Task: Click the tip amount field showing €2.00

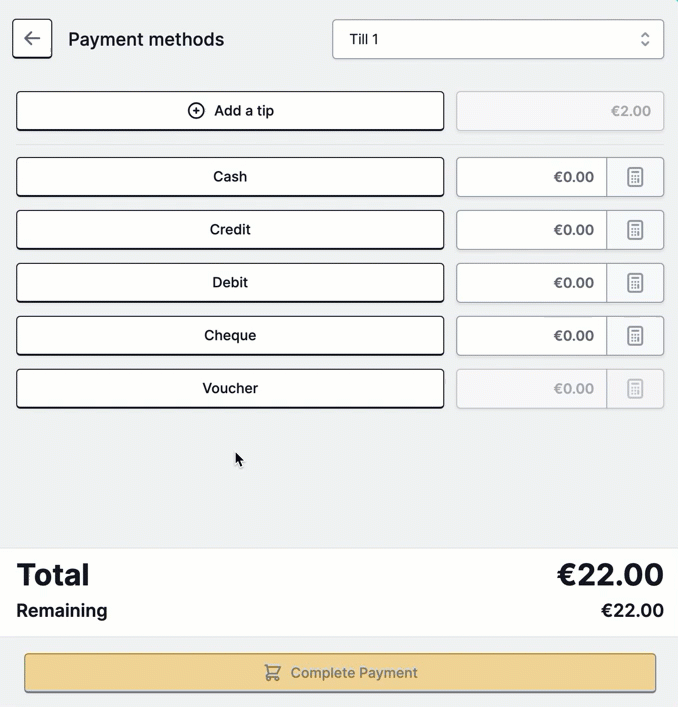Action: (x=560, y=111)
